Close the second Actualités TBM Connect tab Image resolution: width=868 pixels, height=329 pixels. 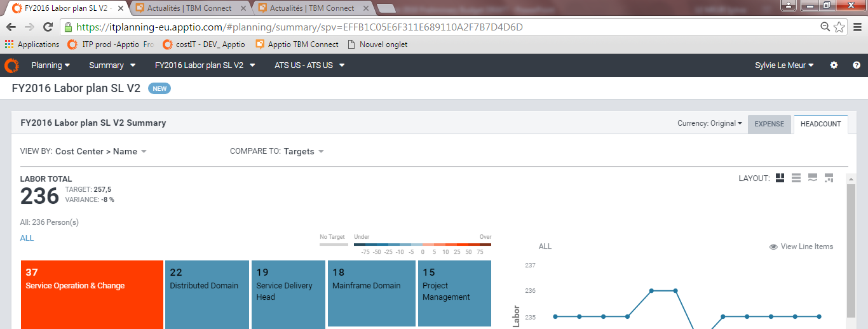tap(365, 8)
